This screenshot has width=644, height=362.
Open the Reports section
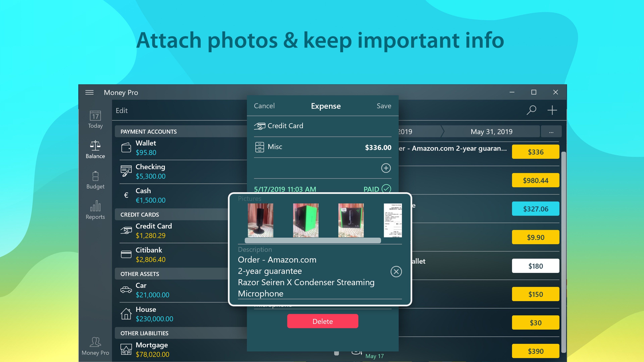click(95, 210)
